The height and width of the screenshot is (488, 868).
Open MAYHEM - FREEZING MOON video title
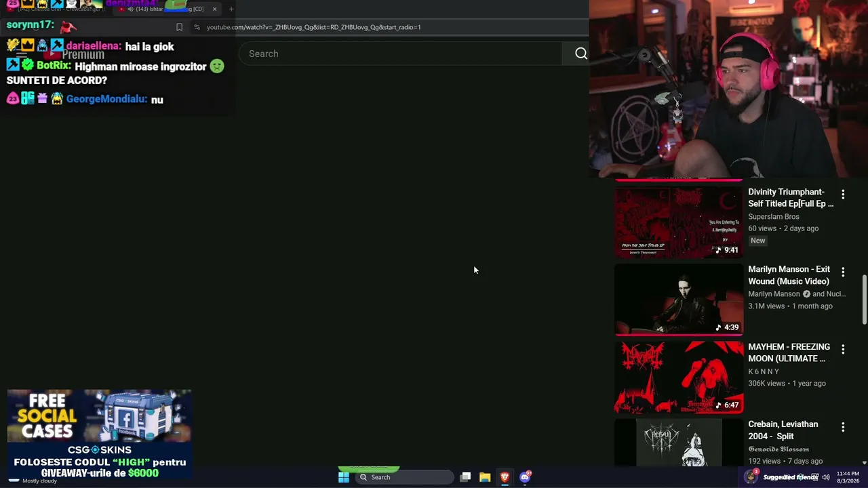789,352
